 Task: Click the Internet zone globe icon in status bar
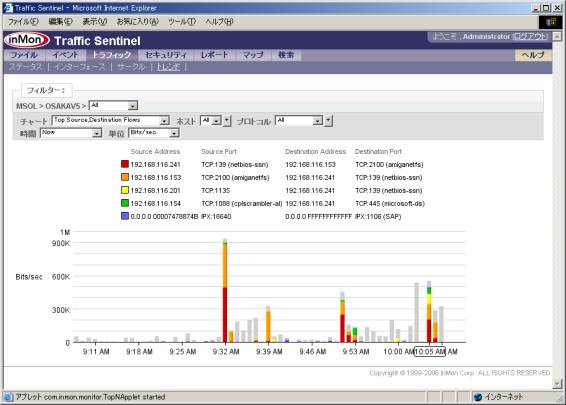[478, 397]
